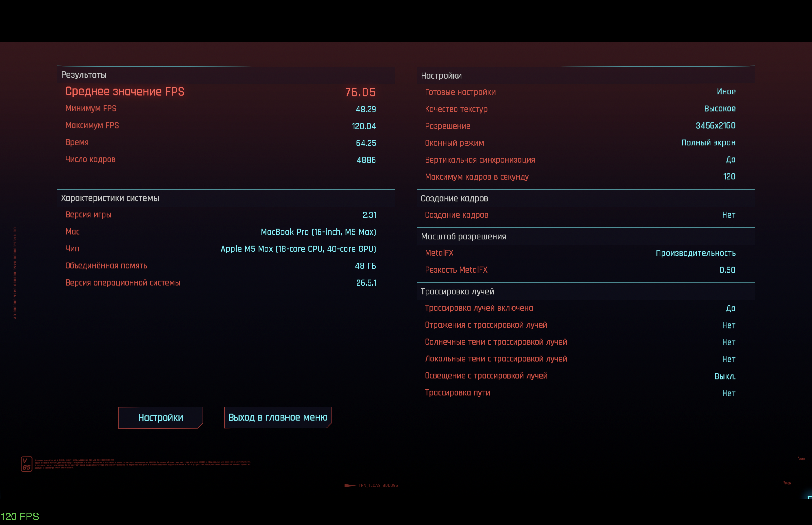
Task: Click the green 120 FPS overlay counter
Action: 20,517
